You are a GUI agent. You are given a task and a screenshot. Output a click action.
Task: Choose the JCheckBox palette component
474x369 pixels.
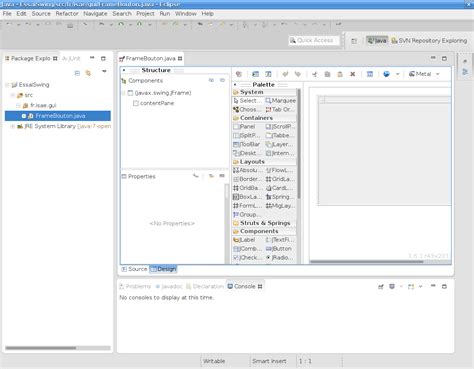coord(247,258)
